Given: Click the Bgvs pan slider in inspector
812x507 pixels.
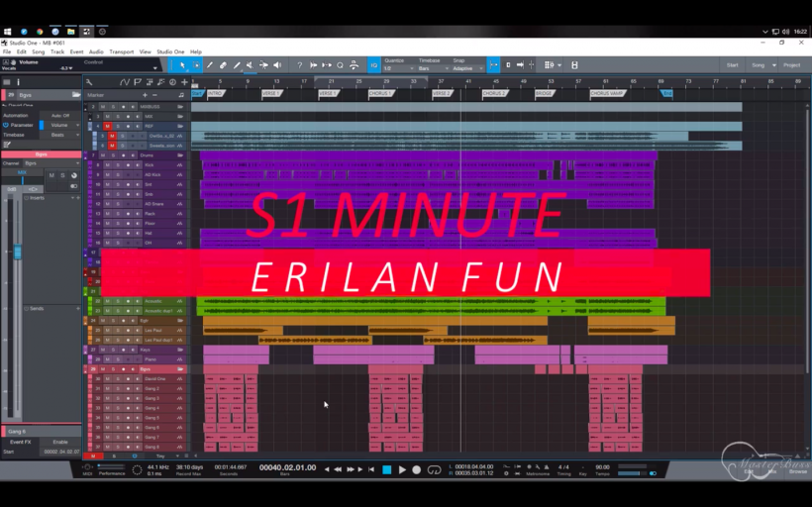Looking at the screenshot, I should pyautogui.click(x=22, y=180).
